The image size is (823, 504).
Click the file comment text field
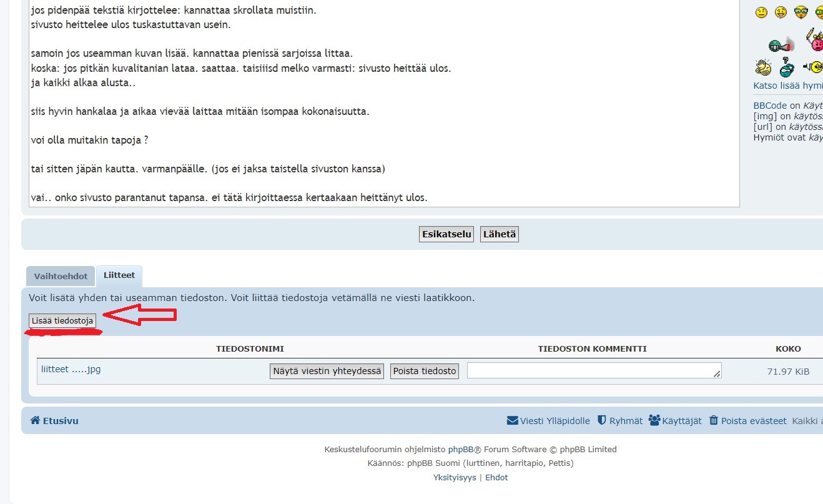click(x=593, y=370)
